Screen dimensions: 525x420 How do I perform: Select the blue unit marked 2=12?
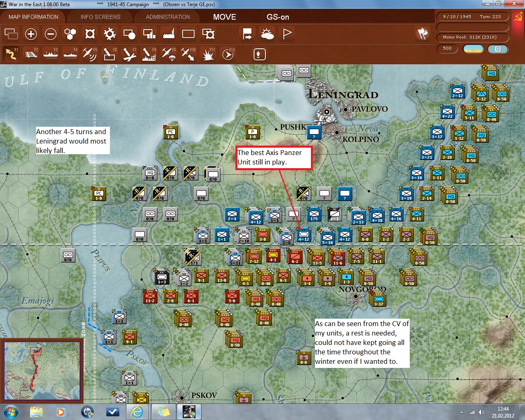[457, 91]
